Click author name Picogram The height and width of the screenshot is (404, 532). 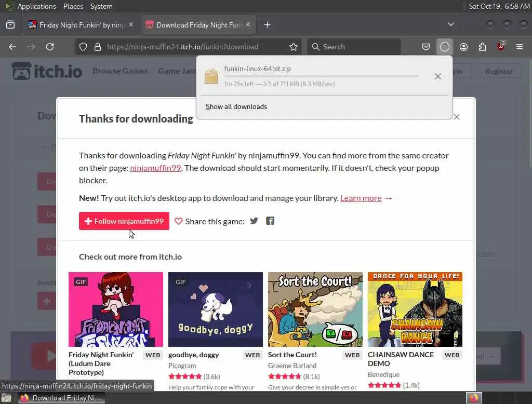point(182,366)
